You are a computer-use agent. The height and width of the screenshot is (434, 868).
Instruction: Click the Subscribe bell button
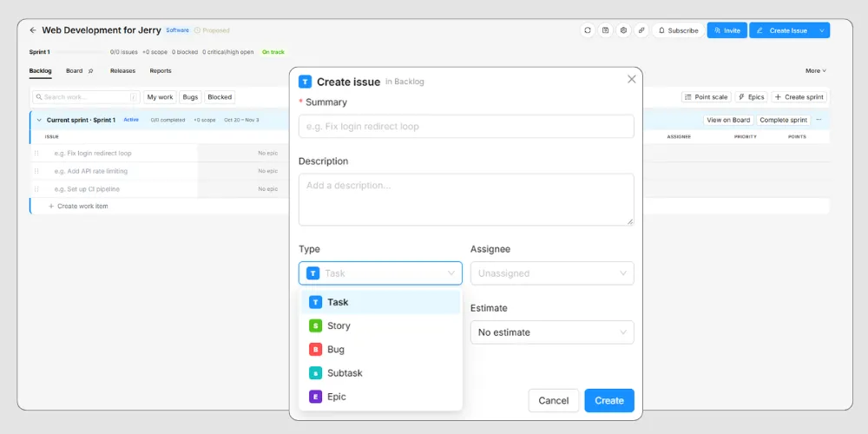pyautogui.click(x=678, y=30)
